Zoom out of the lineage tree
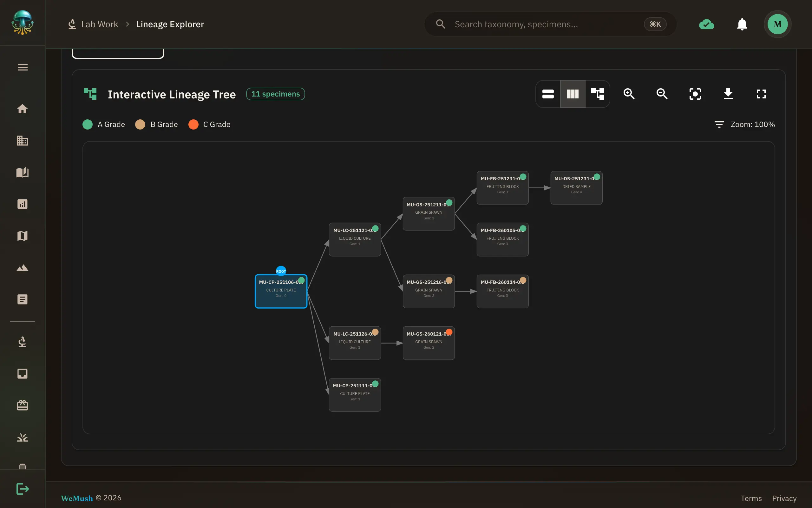The image size is (812, 508). point(662,94)
